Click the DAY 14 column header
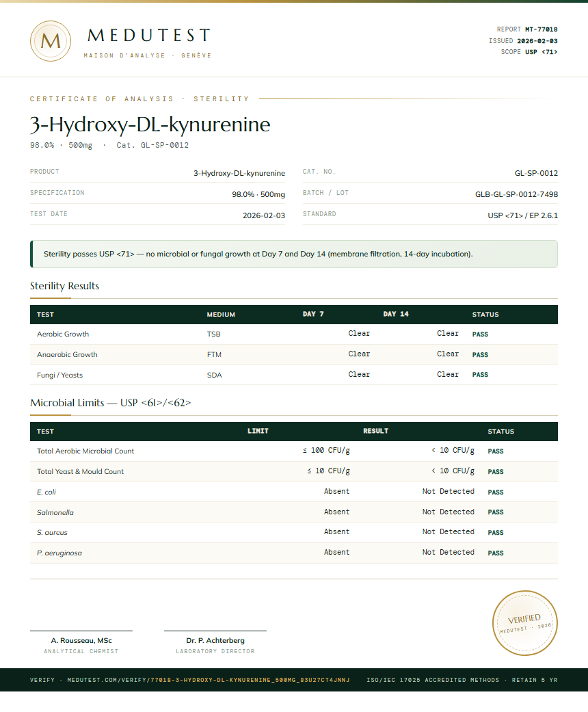The width and height of the screenshot is (588, 712). [396, 314]
